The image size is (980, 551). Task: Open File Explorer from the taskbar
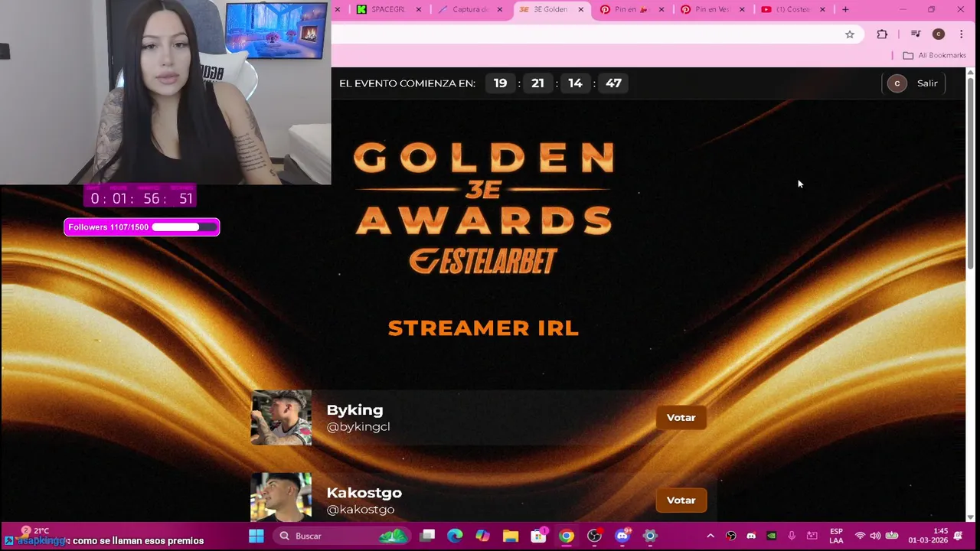point(511,536)
